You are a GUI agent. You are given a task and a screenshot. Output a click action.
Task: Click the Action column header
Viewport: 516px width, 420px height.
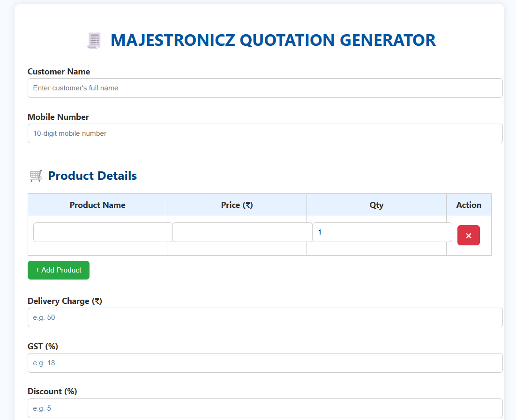[x=469, y=205]
